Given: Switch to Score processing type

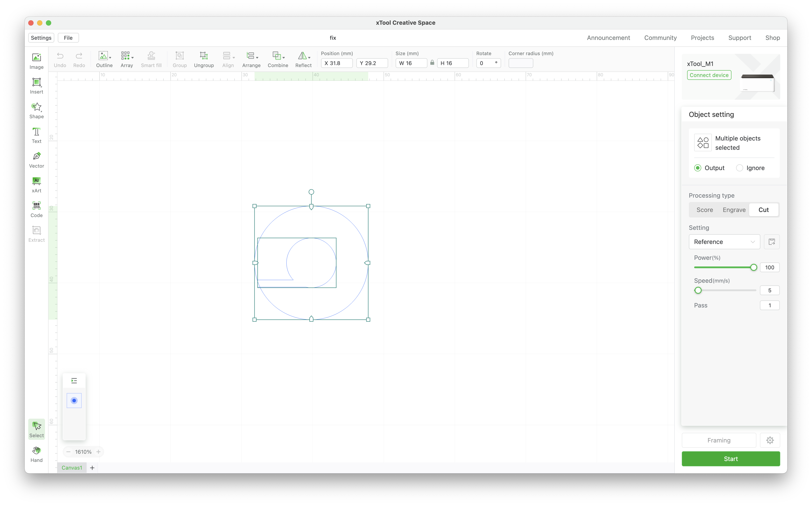Looking at the screenshot, I should pyautogui.click(x=705, y=210).
